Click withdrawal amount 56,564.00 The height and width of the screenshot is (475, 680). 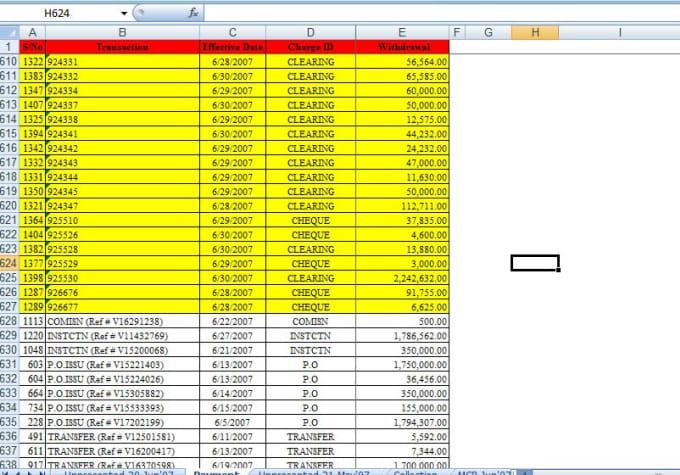pyautogui.click(x=402, y=62)
